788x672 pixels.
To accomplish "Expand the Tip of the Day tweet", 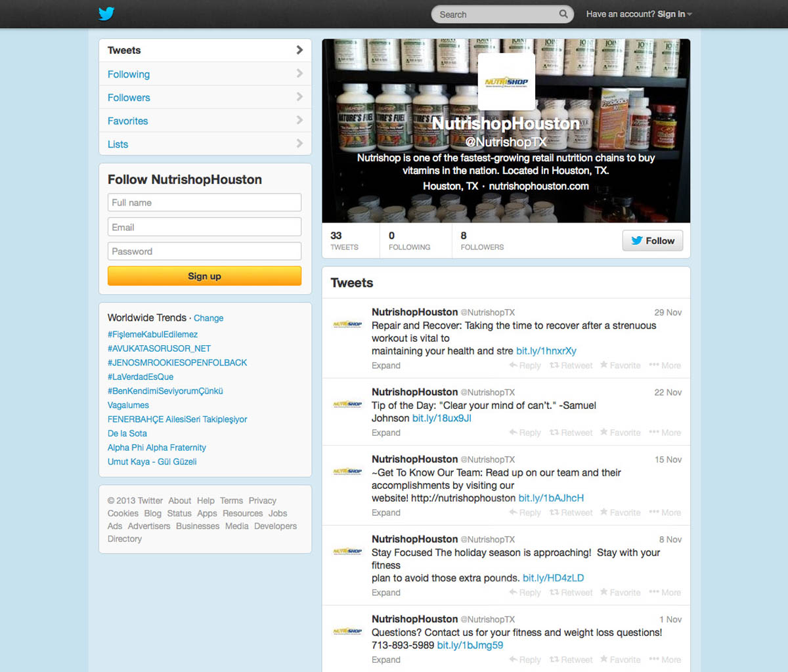I will point(385,432).
